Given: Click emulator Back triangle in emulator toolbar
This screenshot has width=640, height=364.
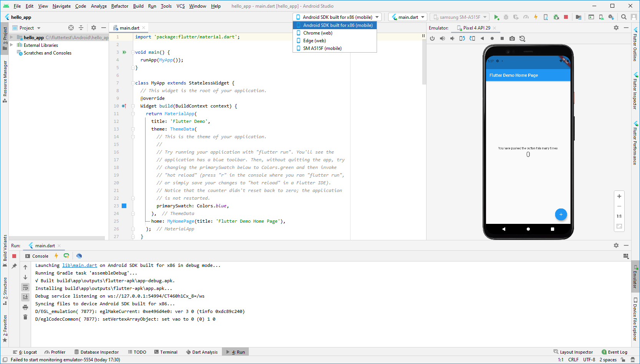Looking at the screenshot, I should tap(482, 38).
